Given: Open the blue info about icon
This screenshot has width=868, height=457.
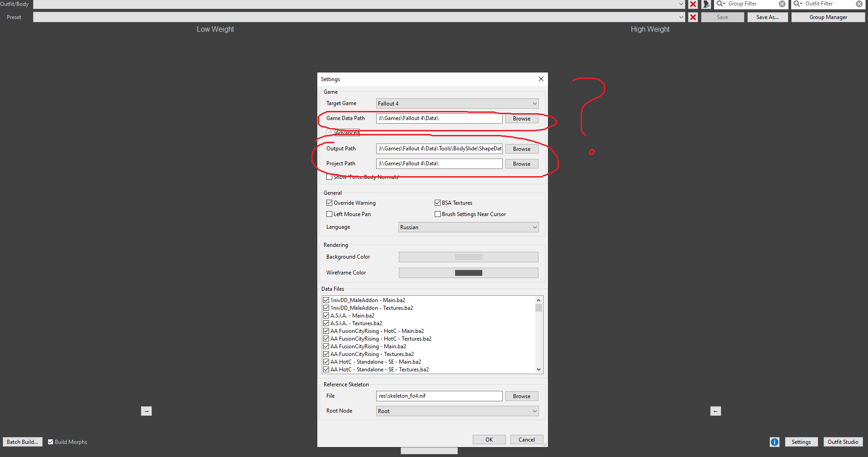Looking at the screenshot, I should pyautogui.click(x=774, y=442).
